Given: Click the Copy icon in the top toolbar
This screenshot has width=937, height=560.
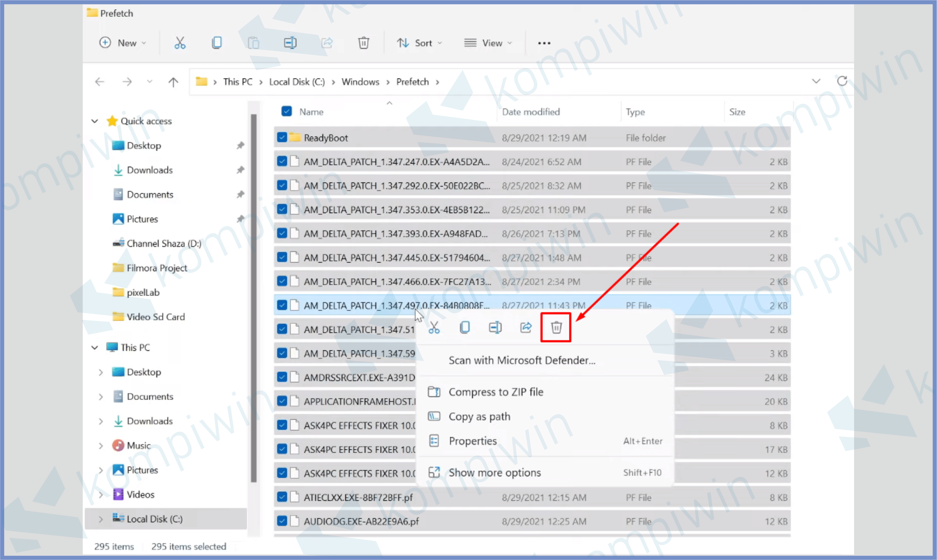Looking at the screenshot, I should coord(217,43).
